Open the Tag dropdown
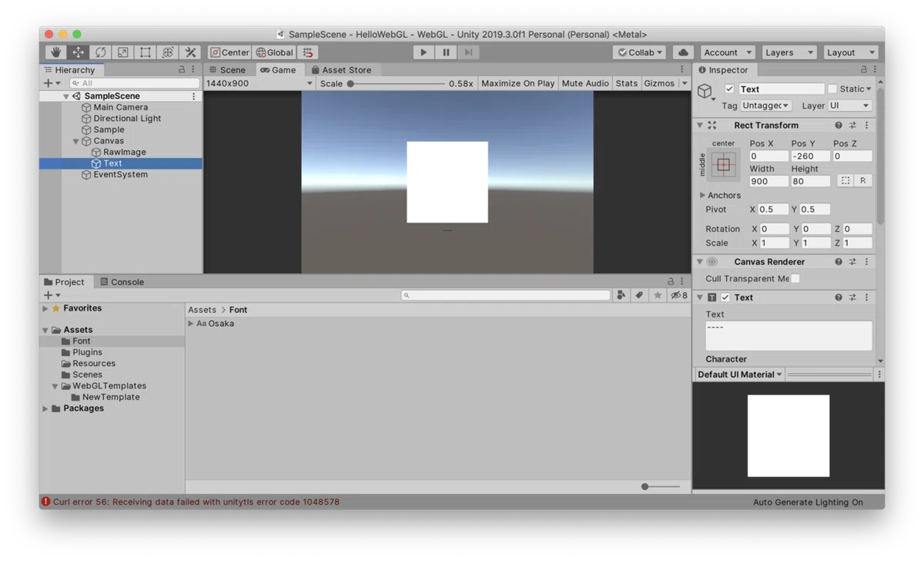924x561 pixels. point(765,106)
